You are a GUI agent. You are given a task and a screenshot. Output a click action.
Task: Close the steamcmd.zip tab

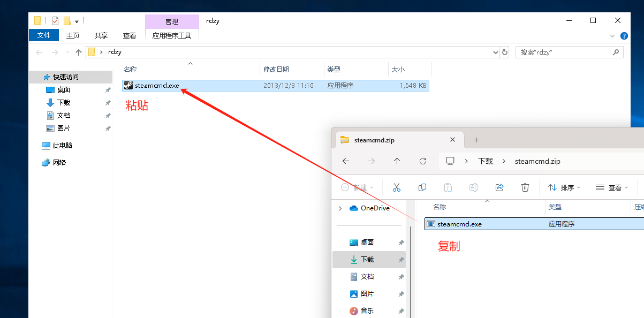[x=452, y=140]
